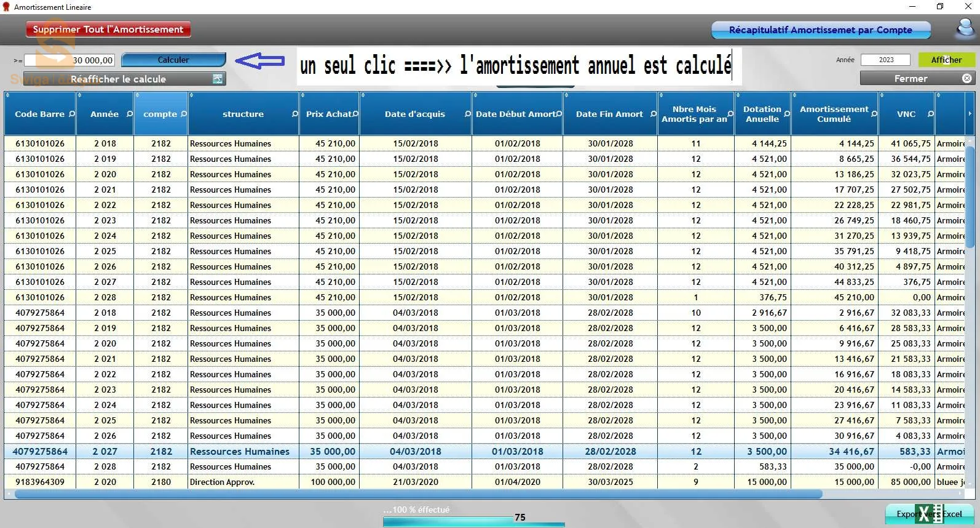The height and width of the screenshot is (528, 980).
Task: Click the threshold amount field showing 30 000,00
Action: 69,60
